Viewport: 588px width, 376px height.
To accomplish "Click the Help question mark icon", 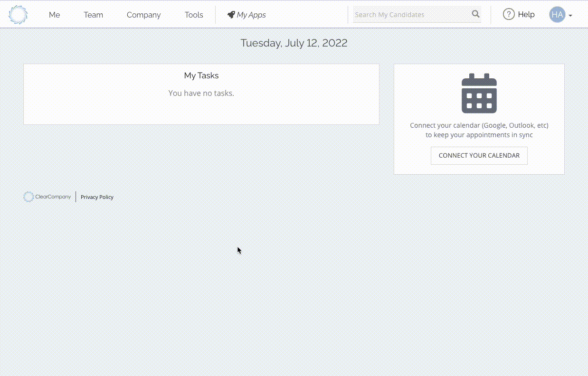I will pyautogui.click(x=509, y=15).
